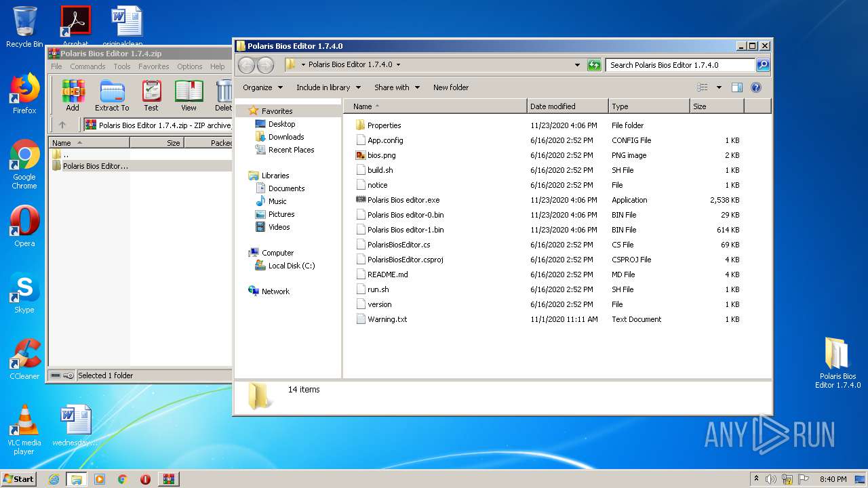Click Explorer forward navigation arrow

[265, 65]
